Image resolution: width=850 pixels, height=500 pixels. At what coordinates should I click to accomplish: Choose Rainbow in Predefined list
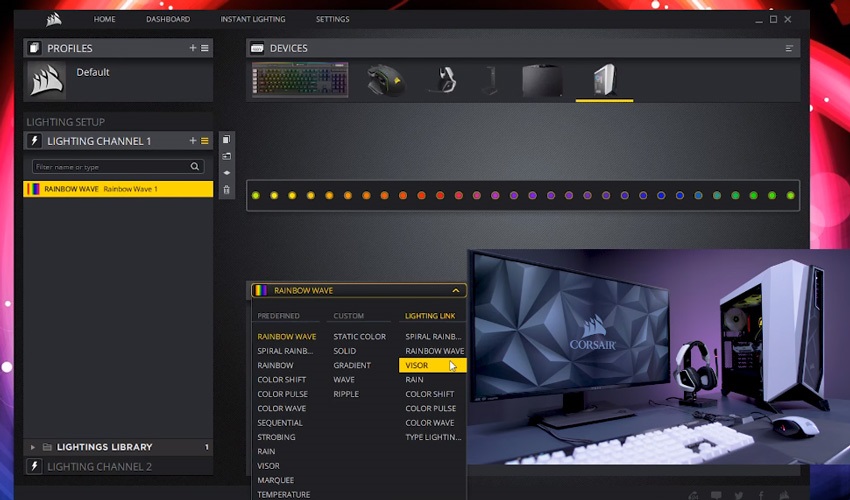pyautogui.click(x=275, y=366)
